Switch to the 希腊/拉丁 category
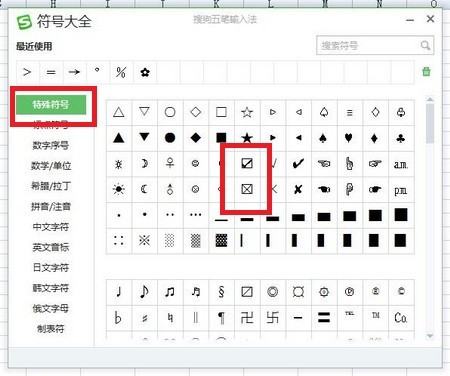450x376 pixels. point(51,186)
